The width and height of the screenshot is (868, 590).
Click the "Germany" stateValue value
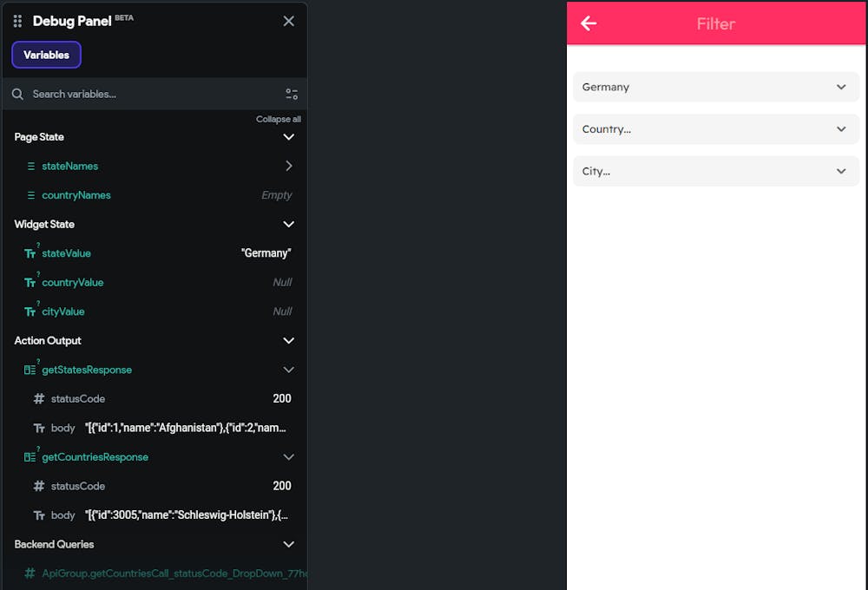click(266, 253)
